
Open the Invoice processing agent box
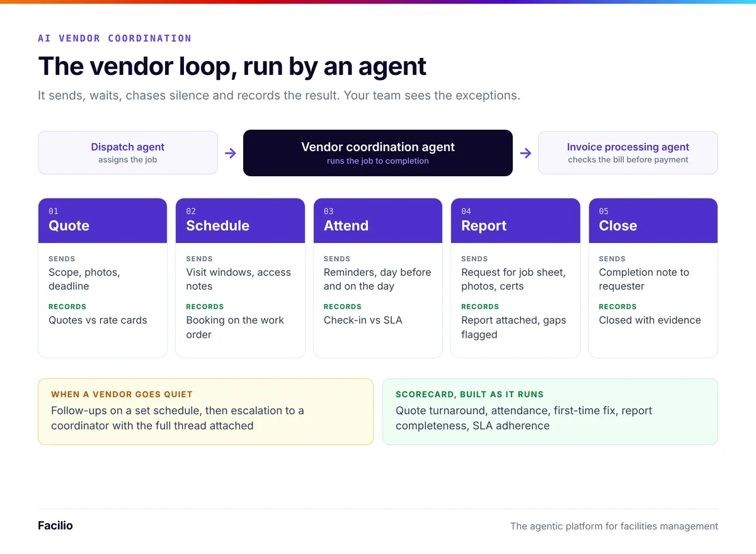(x=628, y=152)
